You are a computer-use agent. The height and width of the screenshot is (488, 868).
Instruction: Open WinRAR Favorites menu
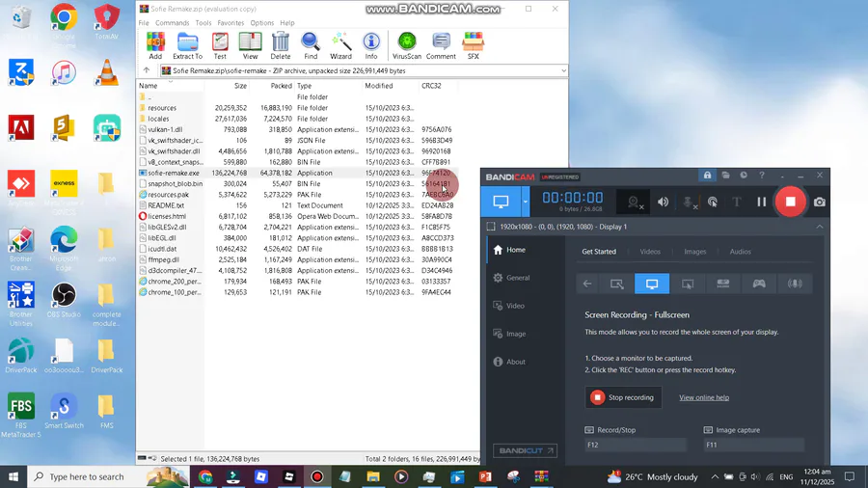click(x=231, y=23)
